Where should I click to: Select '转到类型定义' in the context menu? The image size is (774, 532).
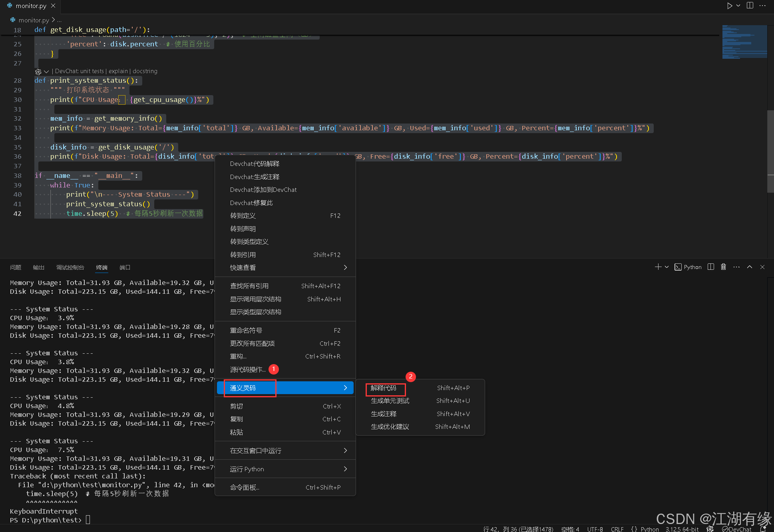point(285,242)
